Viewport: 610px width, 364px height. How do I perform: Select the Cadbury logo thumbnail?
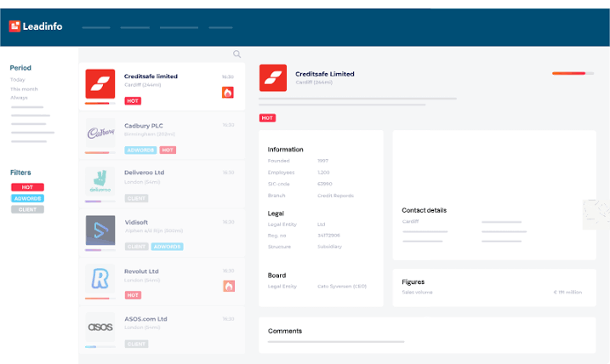tap(100, 133)
